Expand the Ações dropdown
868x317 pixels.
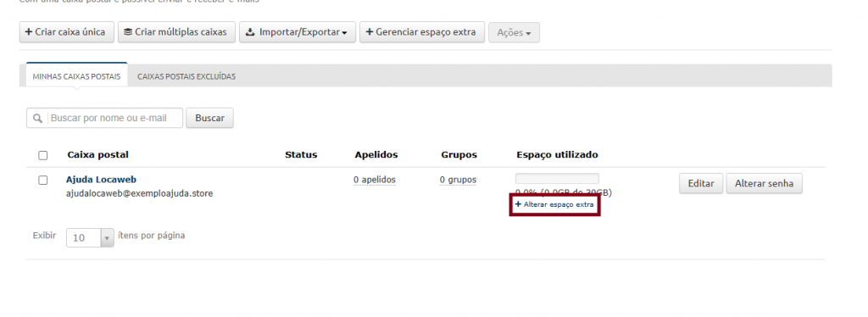click(514, 33)
